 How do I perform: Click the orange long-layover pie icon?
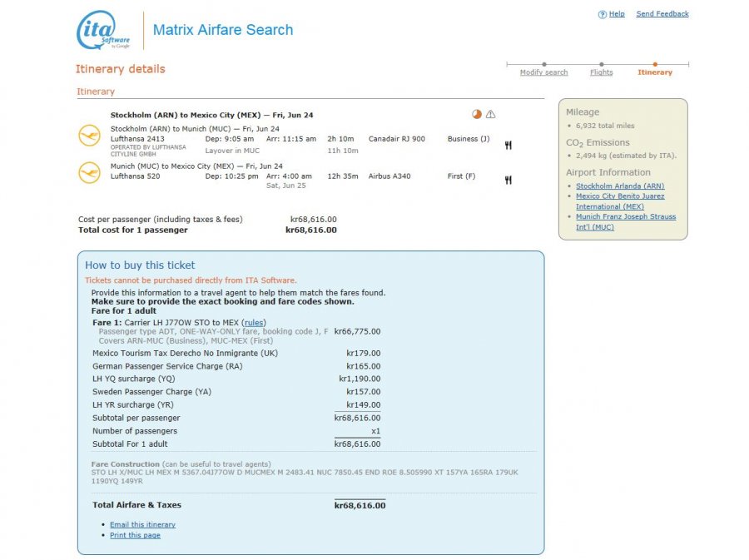point(476,115)
